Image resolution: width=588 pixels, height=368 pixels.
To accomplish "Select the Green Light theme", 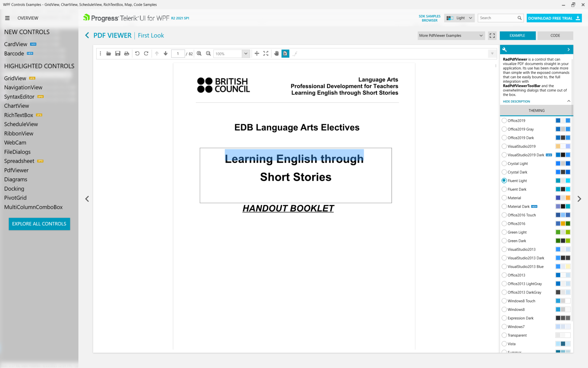I will (x=504, y=232).
